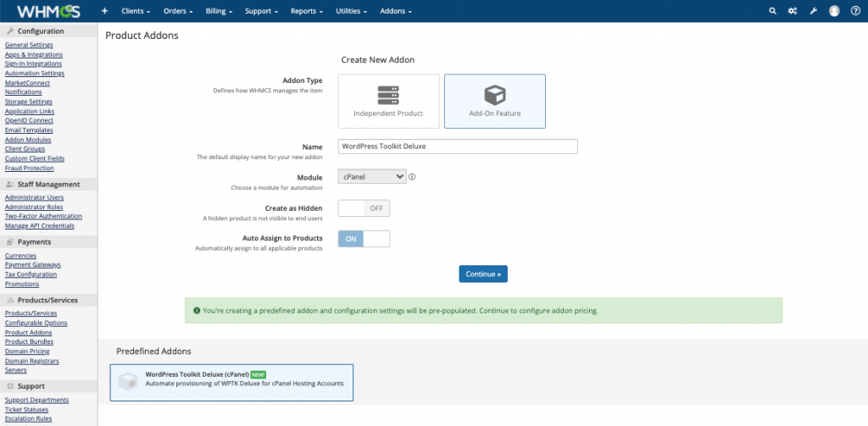Screen dimensions: 868x426
Task: Open the help question mark icon
Action: [x=855, y=11]
